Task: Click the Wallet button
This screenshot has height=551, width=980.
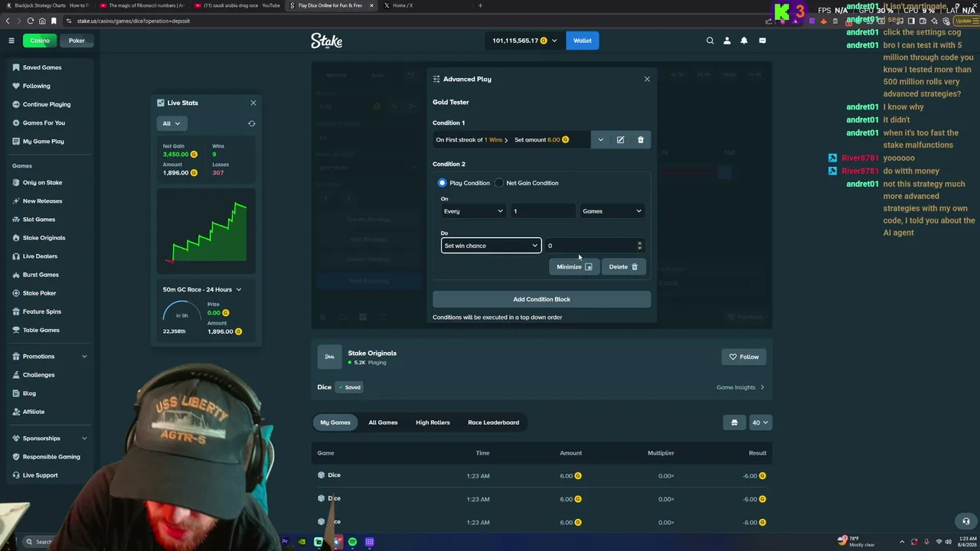Action: pos(583,41)
